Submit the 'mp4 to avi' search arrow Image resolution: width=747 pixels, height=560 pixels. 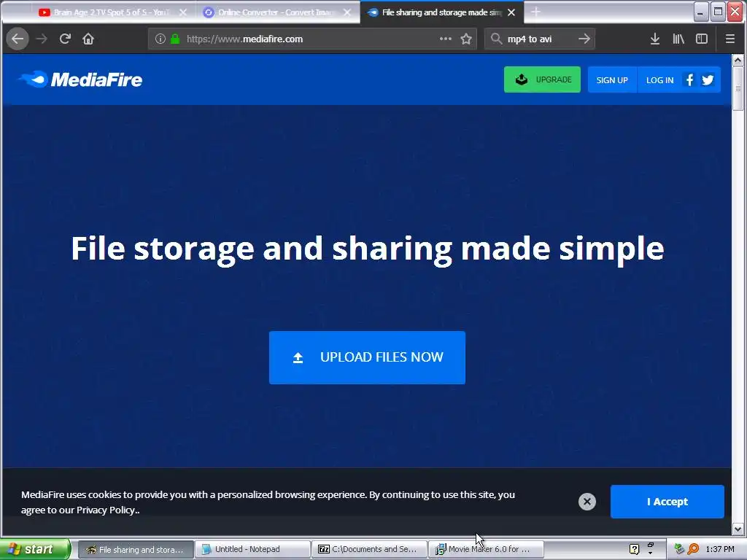tap(584, 39)
